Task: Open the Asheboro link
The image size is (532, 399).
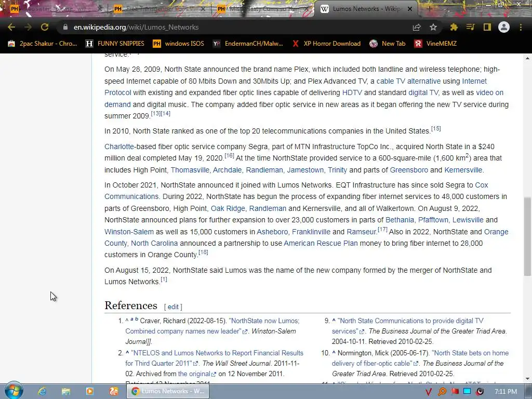Action: (x=272, y=232)
